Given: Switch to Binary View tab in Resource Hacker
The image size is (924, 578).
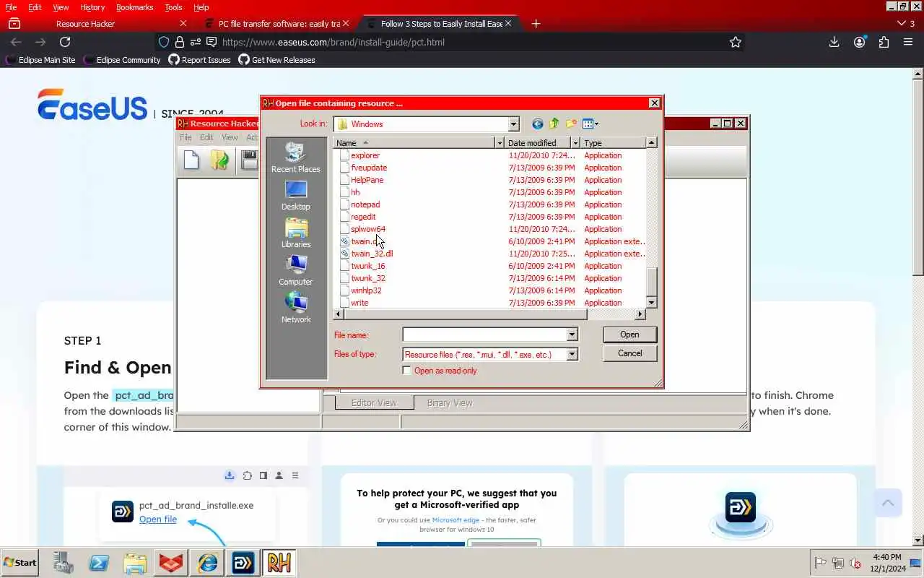Looking at the screenshot, I should [x=450, y=403].
